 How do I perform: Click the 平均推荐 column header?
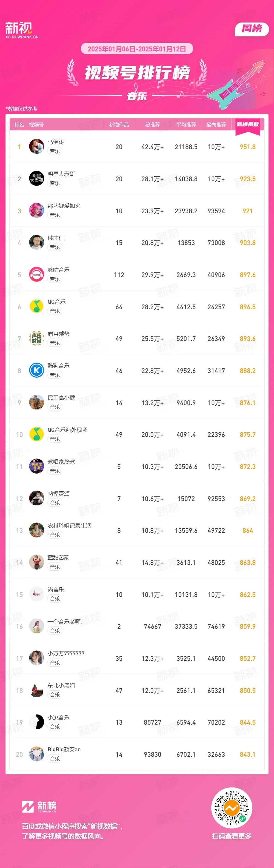point(186,125)
